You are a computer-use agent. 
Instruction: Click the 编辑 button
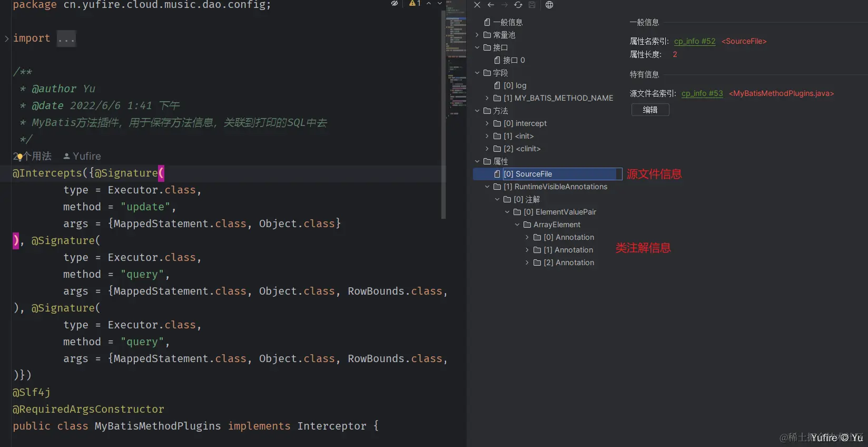(650, 110)
